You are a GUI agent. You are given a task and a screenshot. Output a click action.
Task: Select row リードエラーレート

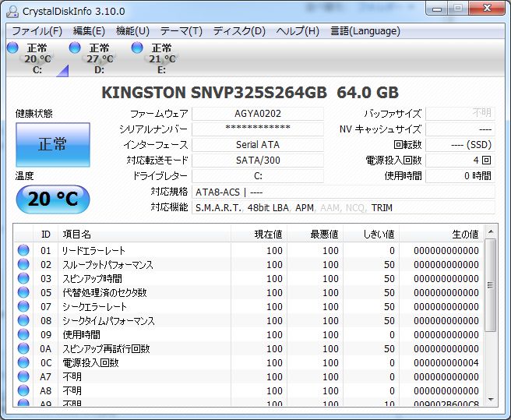pyautogui.click(x=249, y=250)
